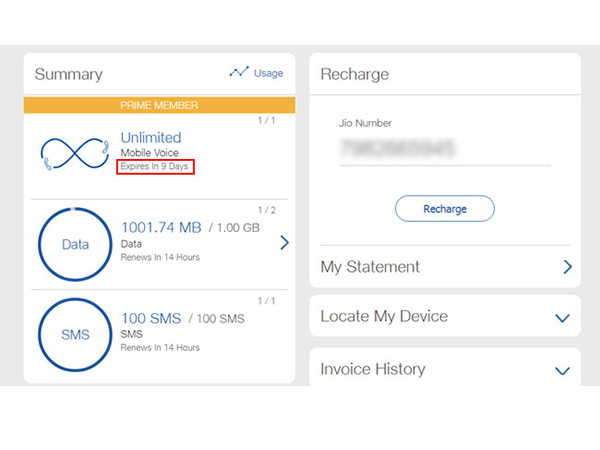Click the unlimited infinity voice icon
Screen dimensions: 600x450
[74, 152]
